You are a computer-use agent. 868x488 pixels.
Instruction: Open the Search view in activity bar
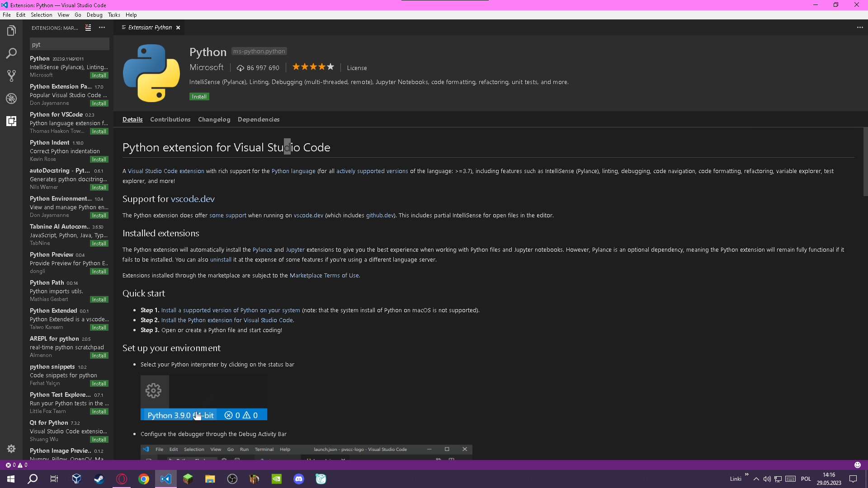point(11,53)
